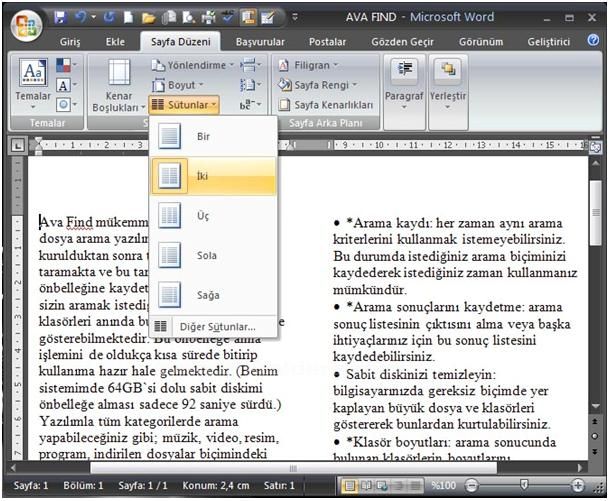Switch to Gözden Geçir tab

(x=402, y=42)
